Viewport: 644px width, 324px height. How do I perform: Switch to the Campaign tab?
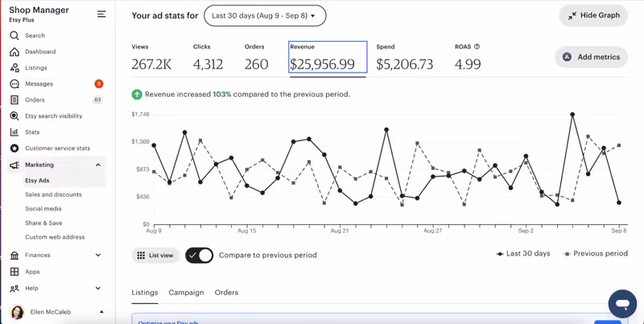pyautogui.click(x=186, y=293)
